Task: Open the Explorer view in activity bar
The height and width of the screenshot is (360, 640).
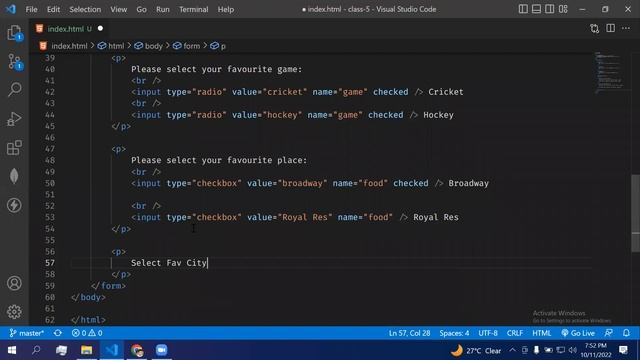Action: [14, 33]
